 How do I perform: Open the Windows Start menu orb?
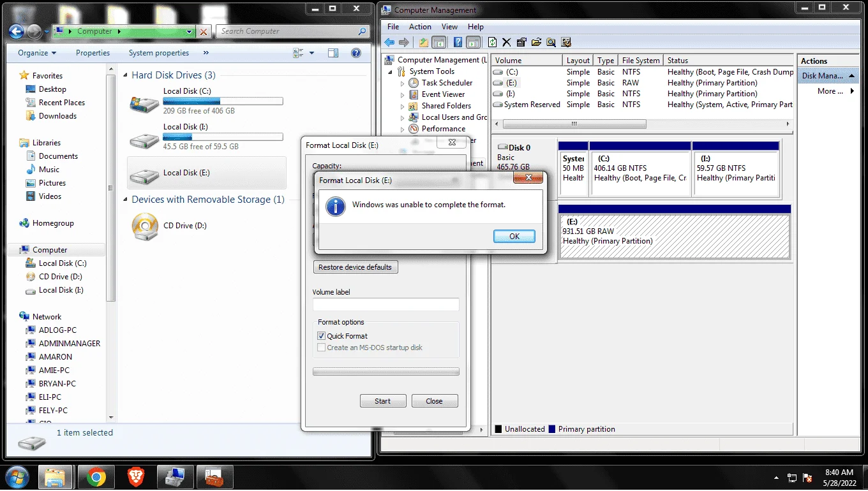[x=17, y=476]
